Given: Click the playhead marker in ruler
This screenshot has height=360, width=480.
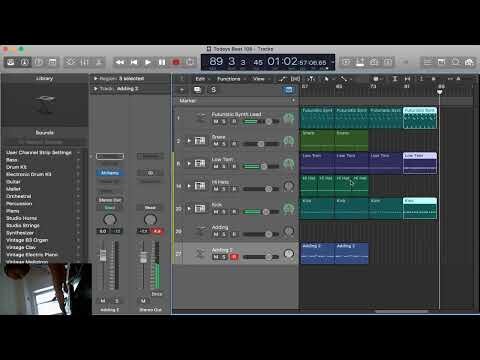Looking at the screenshot, I should (440, 92).
